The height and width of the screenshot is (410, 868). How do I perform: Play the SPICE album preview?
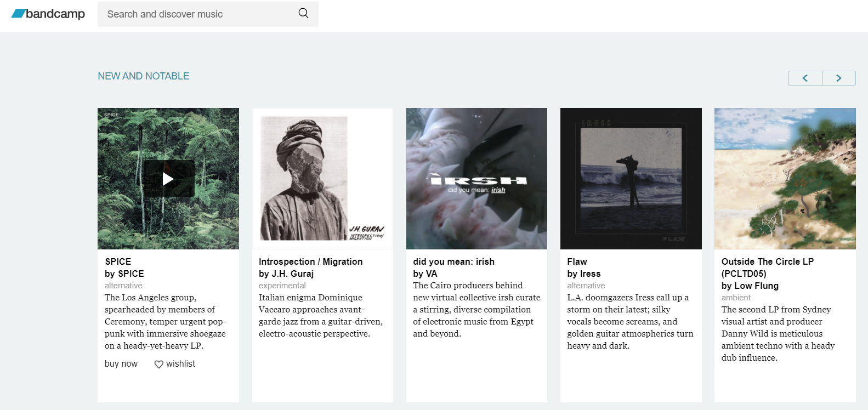point(169,179)
